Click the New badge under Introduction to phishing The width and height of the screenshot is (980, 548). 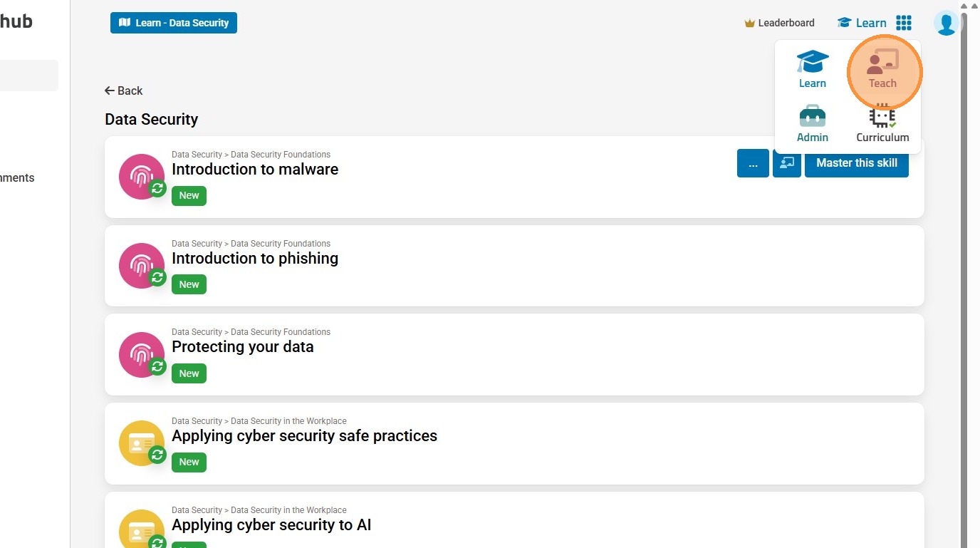point(189,284)
